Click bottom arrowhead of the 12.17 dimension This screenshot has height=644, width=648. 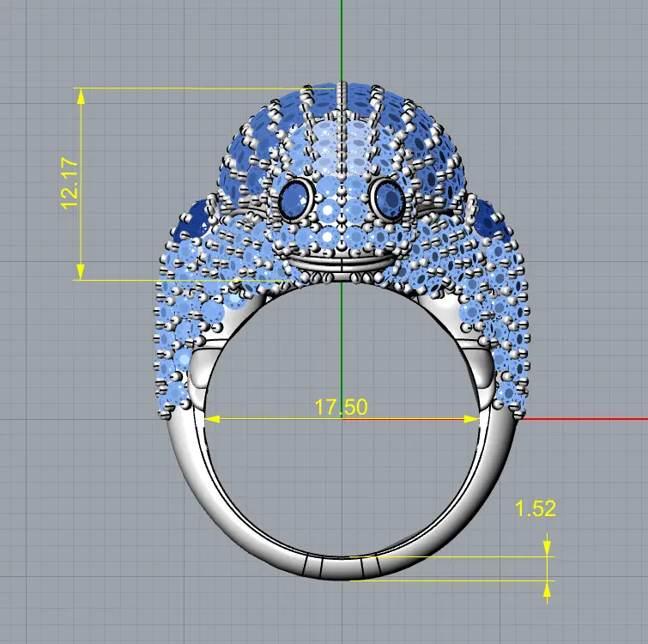[81, 272]
